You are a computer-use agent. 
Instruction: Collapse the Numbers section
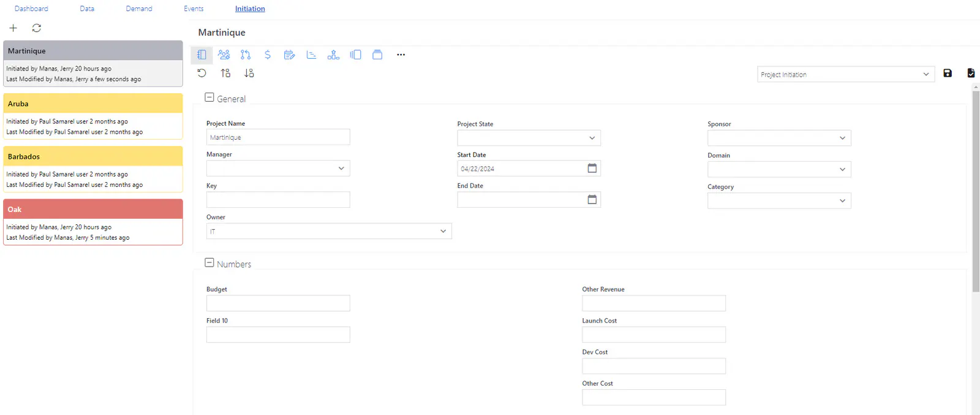(x=209, y=262)
